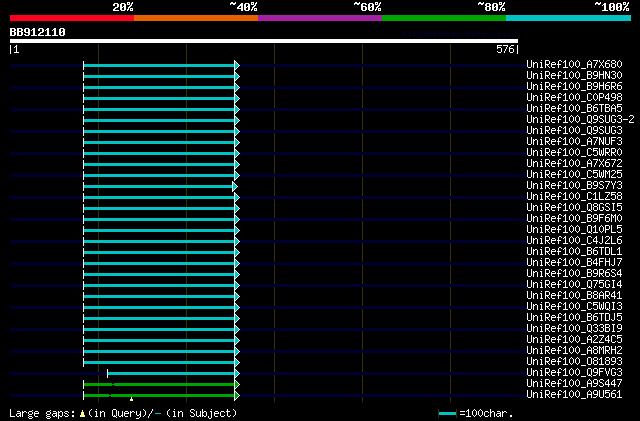Click the '1' start position label
Screen dimensions: 640x421
click(16, 50)
